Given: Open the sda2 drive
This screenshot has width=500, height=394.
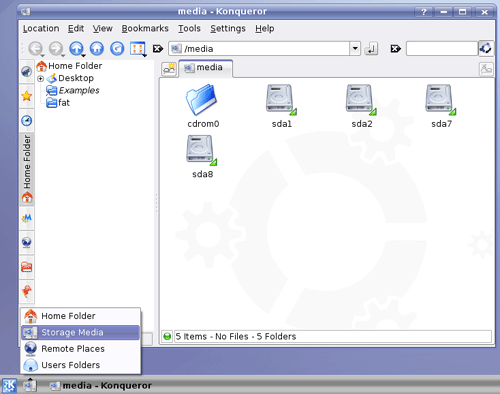Looking at the screenshot, I should pos(361,106).
